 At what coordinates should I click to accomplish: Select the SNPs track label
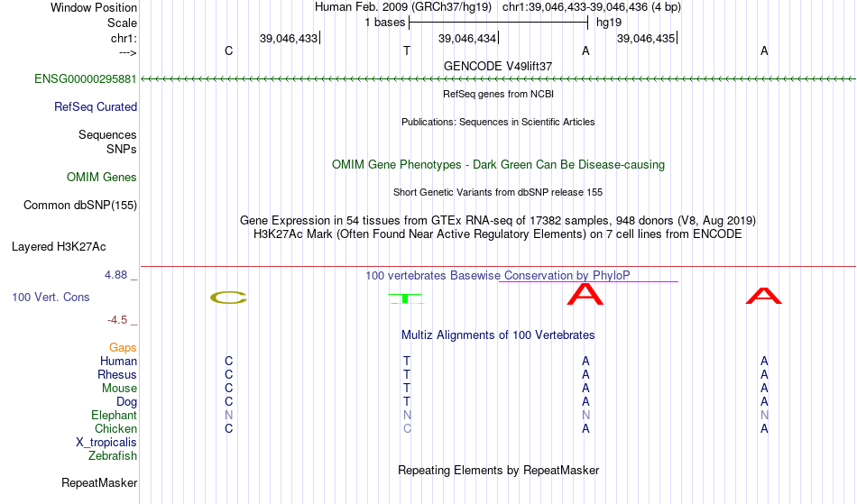[122, 149]
